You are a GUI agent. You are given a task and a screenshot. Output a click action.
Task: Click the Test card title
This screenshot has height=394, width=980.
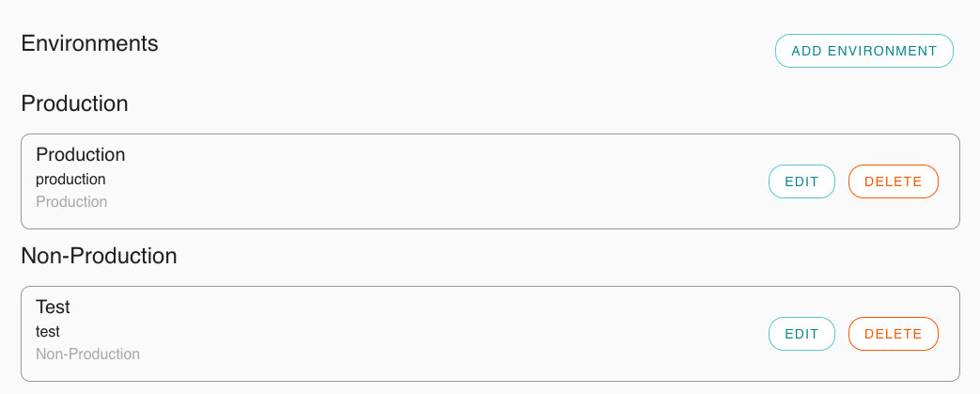tap(53, 307)
